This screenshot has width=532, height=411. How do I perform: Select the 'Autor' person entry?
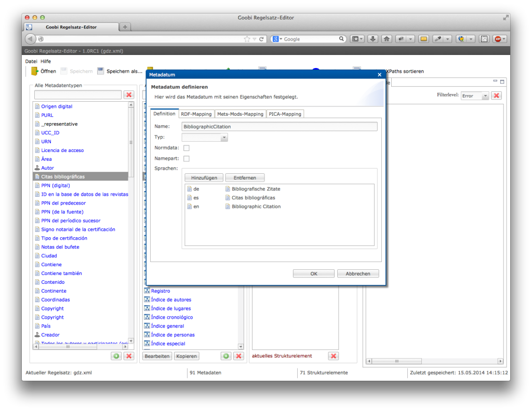[47, 168]
